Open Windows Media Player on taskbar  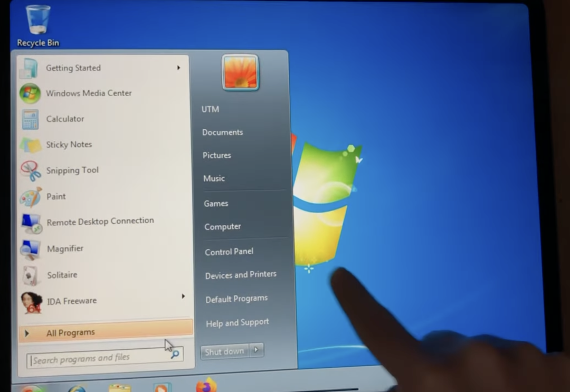pyautogui.click(x=162, y=387)
